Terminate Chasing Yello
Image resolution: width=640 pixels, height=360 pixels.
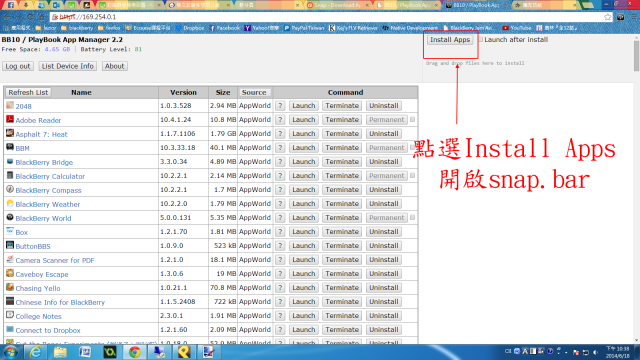point(342,288)
